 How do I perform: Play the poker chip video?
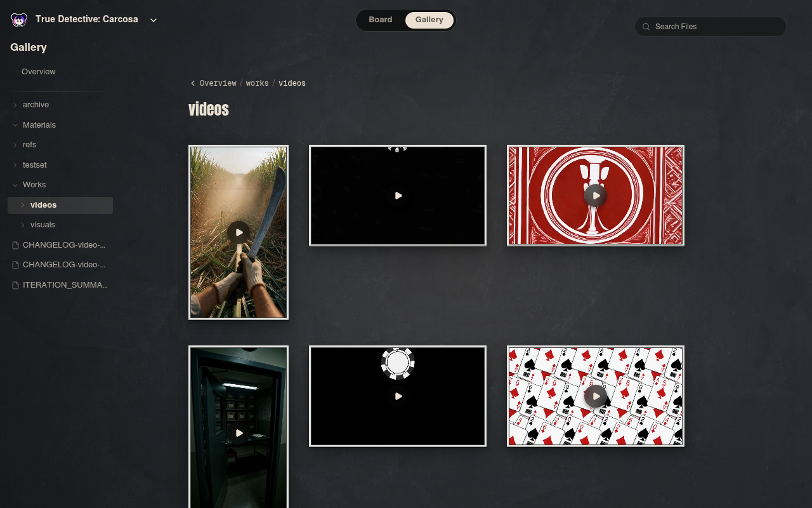point(398,396)
